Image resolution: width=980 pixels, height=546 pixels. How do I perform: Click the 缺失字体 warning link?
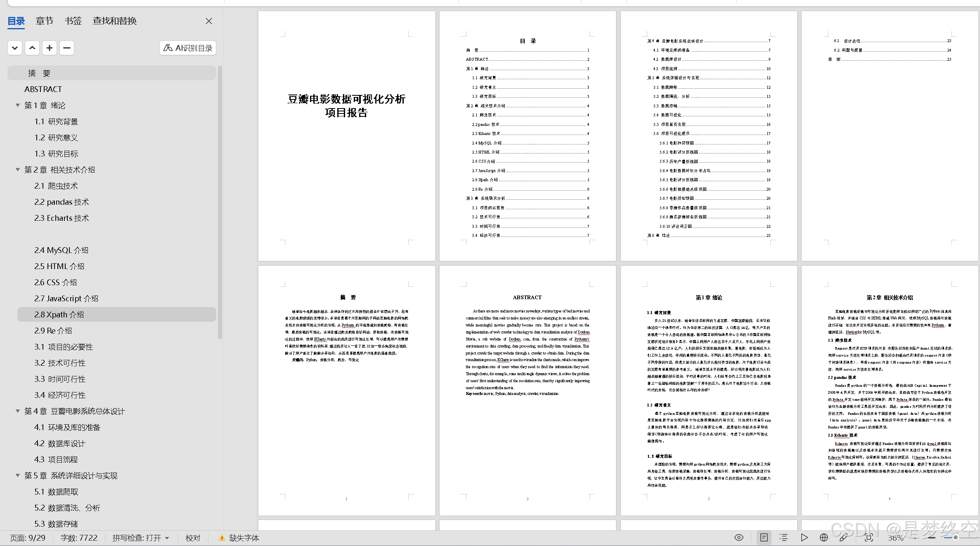(244, 538)
